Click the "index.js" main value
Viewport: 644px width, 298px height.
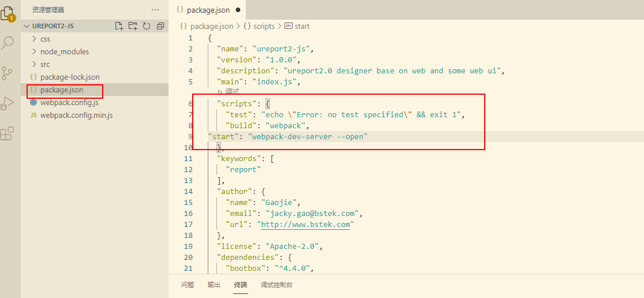pyautogui.click(x=274, y=81)
